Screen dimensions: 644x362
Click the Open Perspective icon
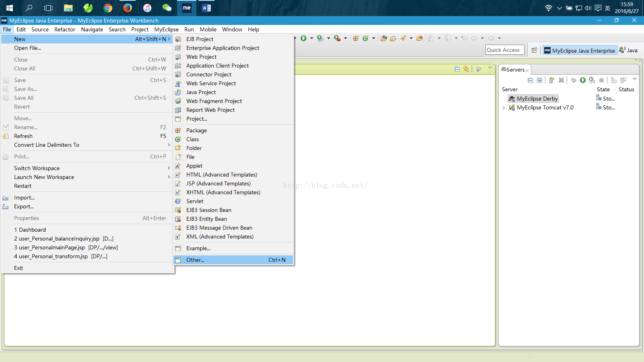(x=534, y=50)
